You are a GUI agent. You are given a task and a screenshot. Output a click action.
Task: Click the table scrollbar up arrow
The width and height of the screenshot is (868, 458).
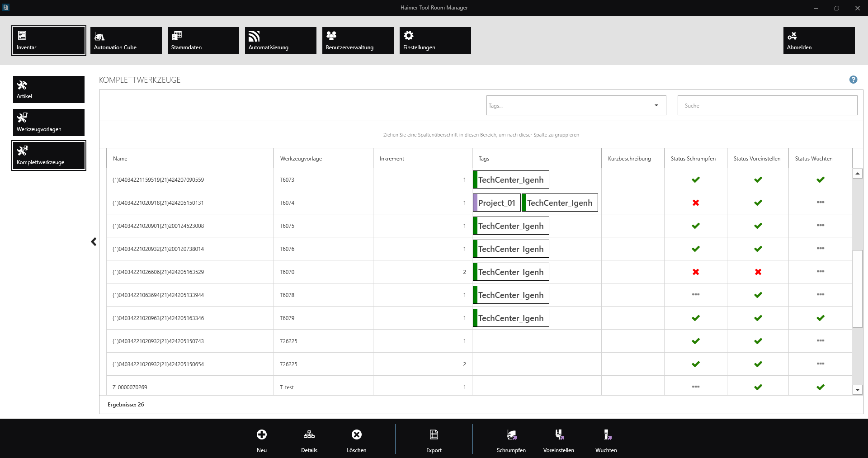857,174
